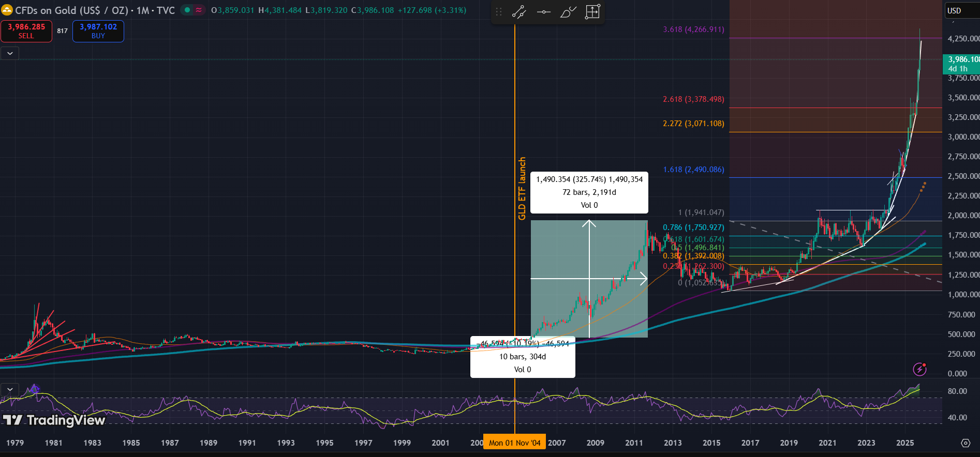Click the 80.00 RSI axis label
The height and width of the screenshot is (457, 980).
[957, 391]
